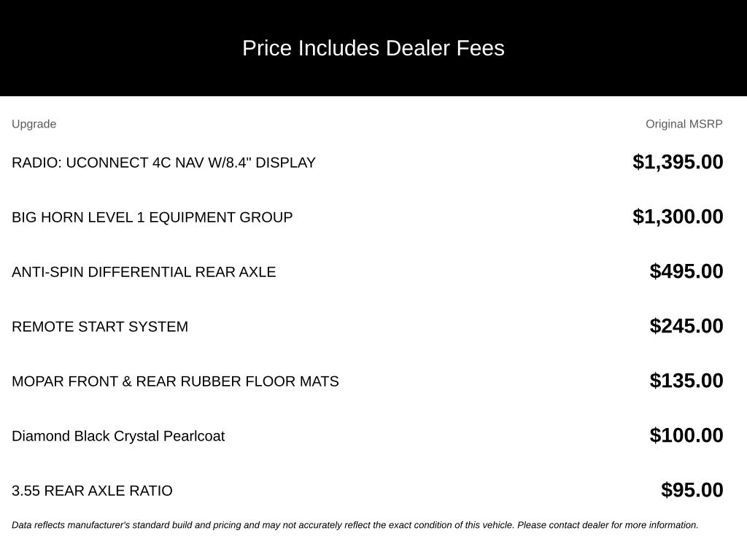Image resolution: width=747 pixels, height=560 pixels.
Task: Click the $95.00 price value
Action: point(692,490)
